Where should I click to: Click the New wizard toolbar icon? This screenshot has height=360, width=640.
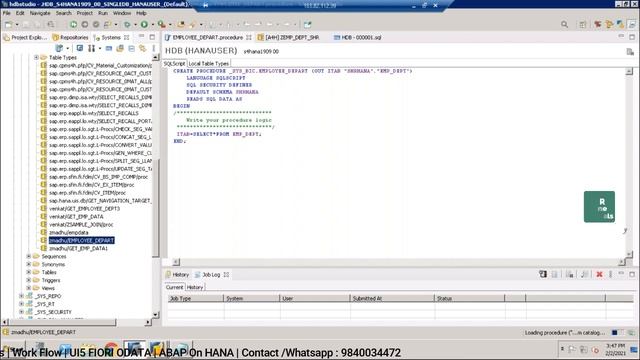[x=8, y=24]
